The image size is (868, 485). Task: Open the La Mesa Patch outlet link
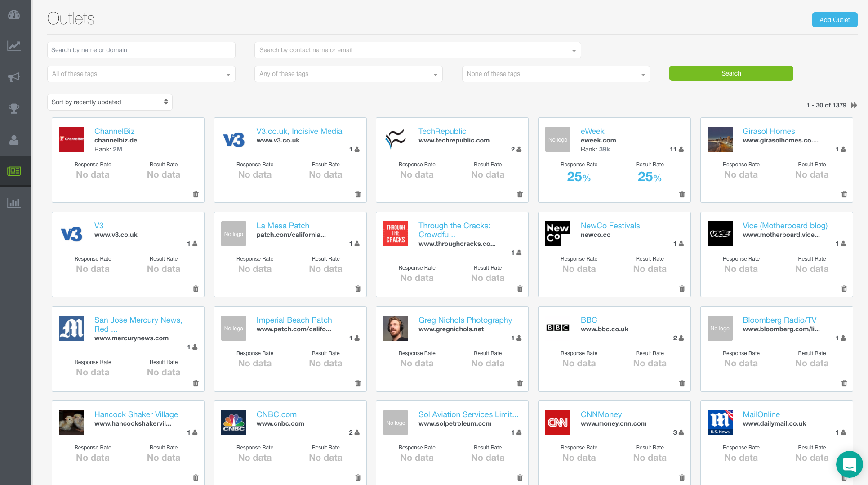(x=283, y=226)
